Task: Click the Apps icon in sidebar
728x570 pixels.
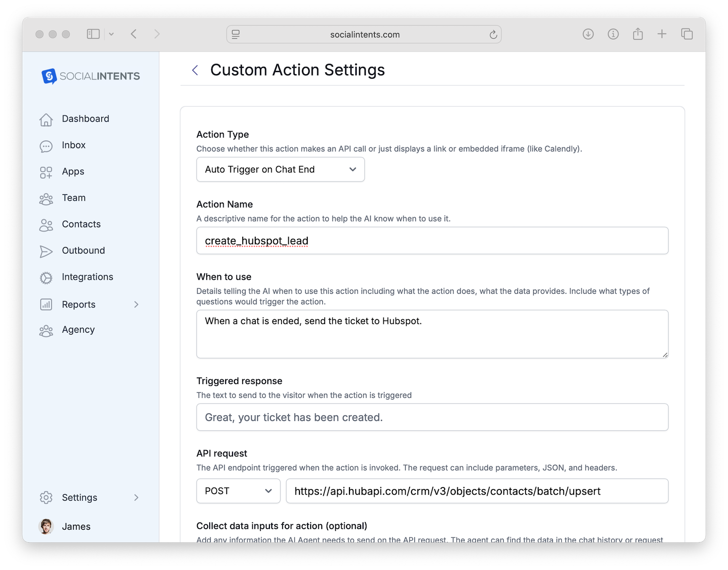Action: pos(46,172)
